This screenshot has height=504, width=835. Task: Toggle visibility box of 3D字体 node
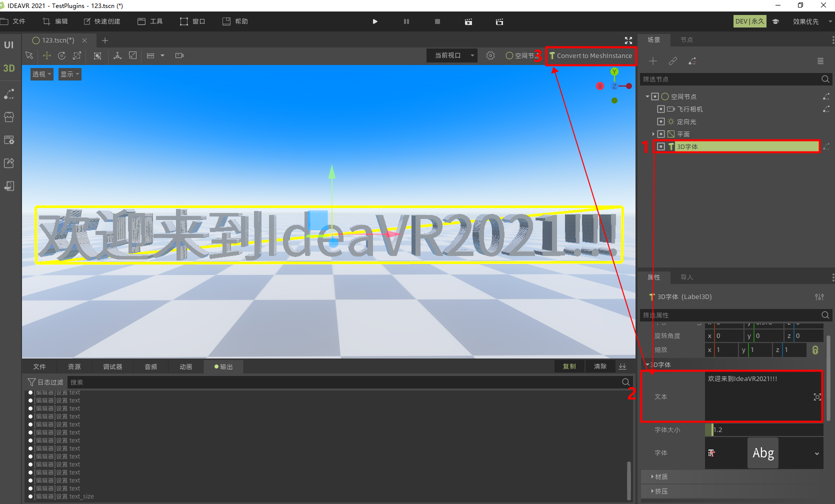click(x=661, y=146)
